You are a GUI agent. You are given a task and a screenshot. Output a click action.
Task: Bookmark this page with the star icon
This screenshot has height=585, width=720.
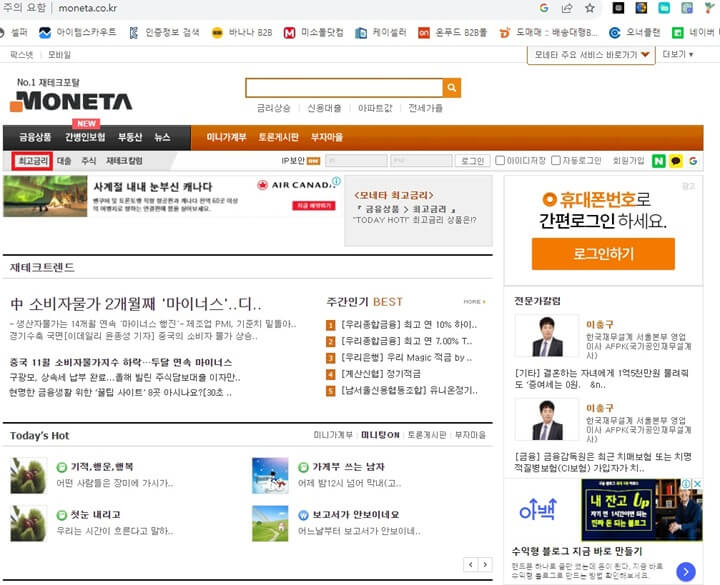click(590, 8)
